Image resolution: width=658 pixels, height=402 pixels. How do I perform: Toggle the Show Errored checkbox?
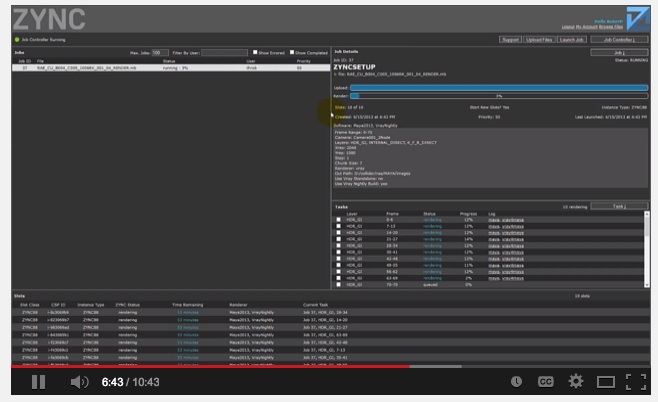pyautogui.click(x=255, y=52)
